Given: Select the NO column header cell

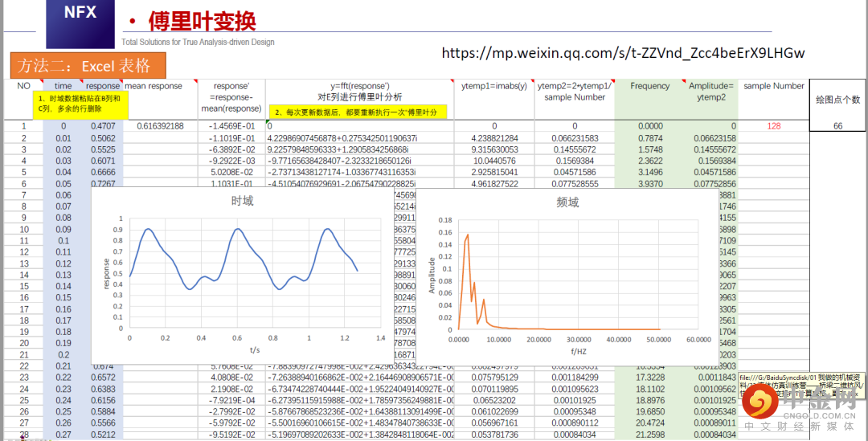Looking at the screenshot, I should pyautogui.click(x=24, y=86).
